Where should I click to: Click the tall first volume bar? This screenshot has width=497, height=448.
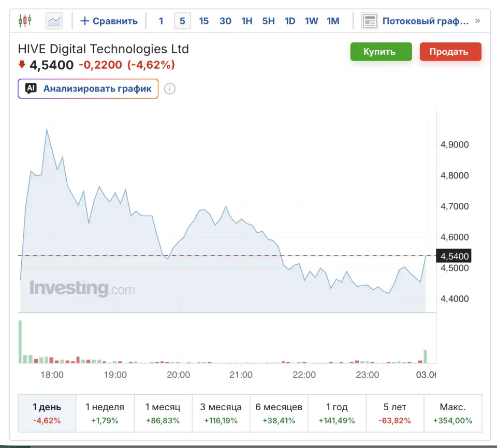20,342
